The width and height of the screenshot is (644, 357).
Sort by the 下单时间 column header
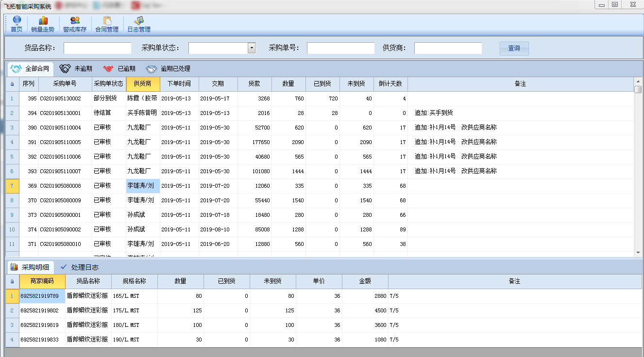[x=179, y=84]
